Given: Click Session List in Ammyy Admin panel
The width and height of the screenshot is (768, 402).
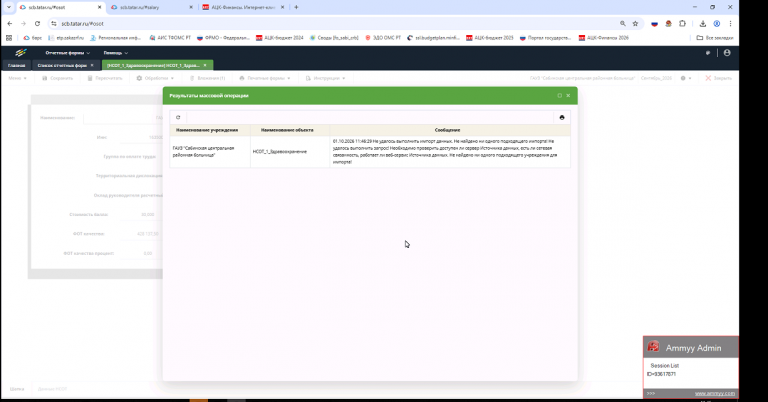Looking at the screenshot, I should pyautogui.click(x=665, y=366).
